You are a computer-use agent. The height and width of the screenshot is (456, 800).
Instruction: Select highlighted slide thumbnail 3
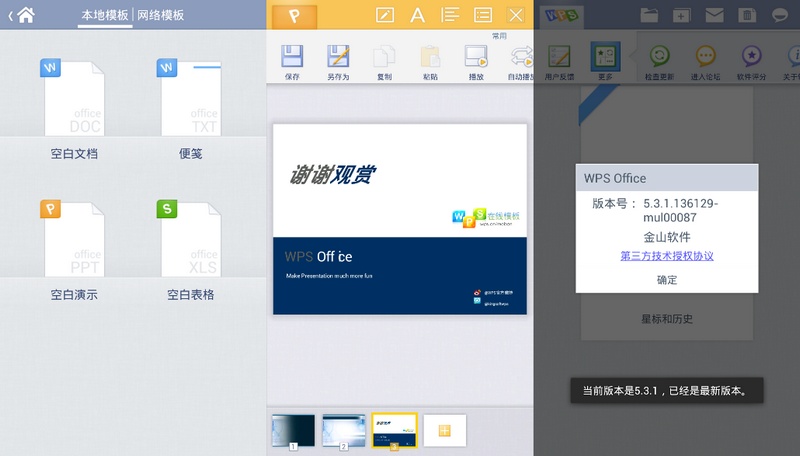click(x=394, y=431)
